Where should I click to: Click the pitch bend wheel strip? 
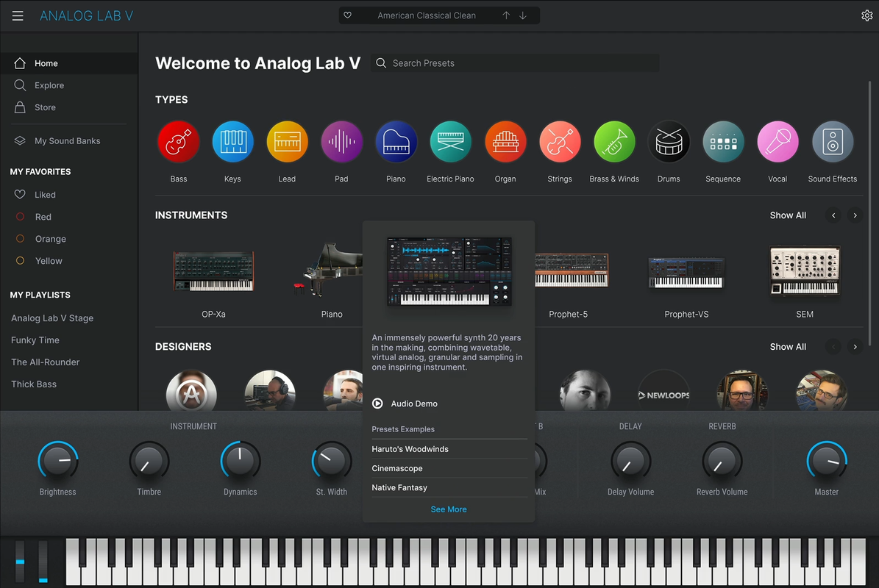tap(20, 561)
